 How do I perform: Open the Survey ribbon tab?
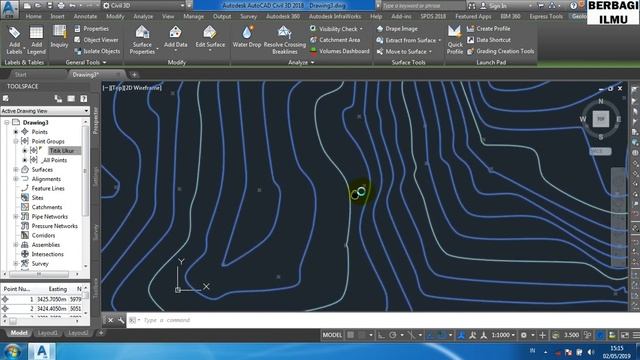pyautogui.click(x=249, y=16)
